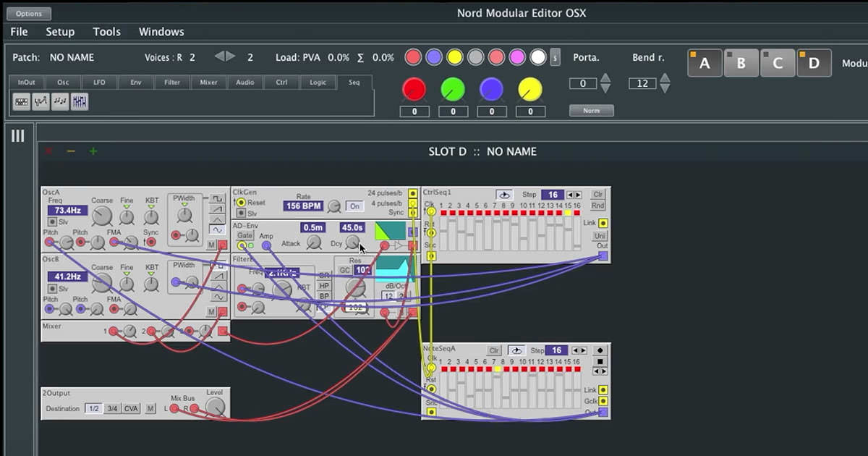
Task: Click the AD-Env yellow Gate input jack
Action: (242, 246)
